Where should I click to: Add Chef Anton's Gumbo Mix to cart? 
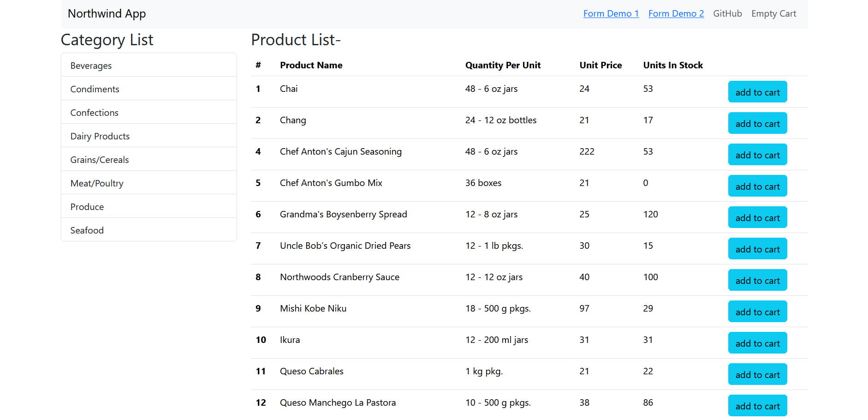[757, 186]
